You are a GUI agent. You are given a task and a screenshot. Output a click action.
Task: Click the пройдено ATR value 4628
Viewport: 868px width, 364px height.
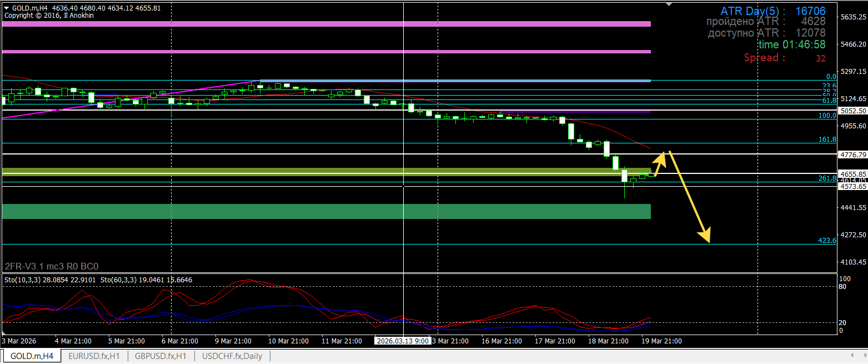(x=810, y=22)
